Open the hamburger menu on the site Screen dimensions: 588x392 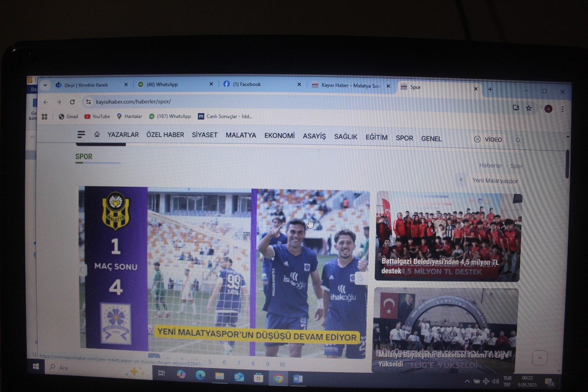pyautogui.click(x=81, y=135)
